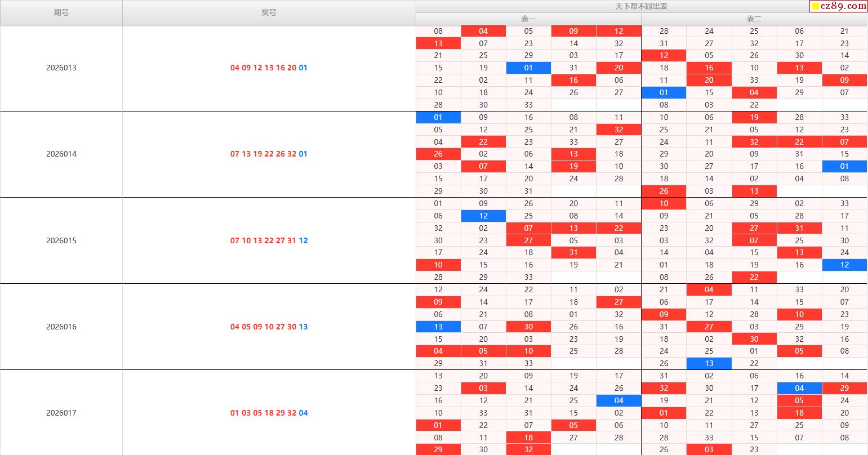This screenshot has height=455, width=868.
Task: Select blue 12 cell in 表一 for 2026015
Action: [483, 216]
